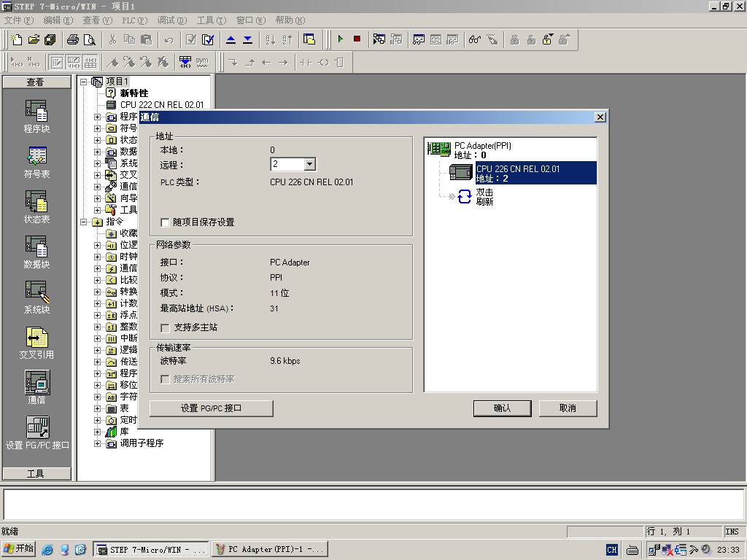Open the 文件(F) menu

coord(19,20)
